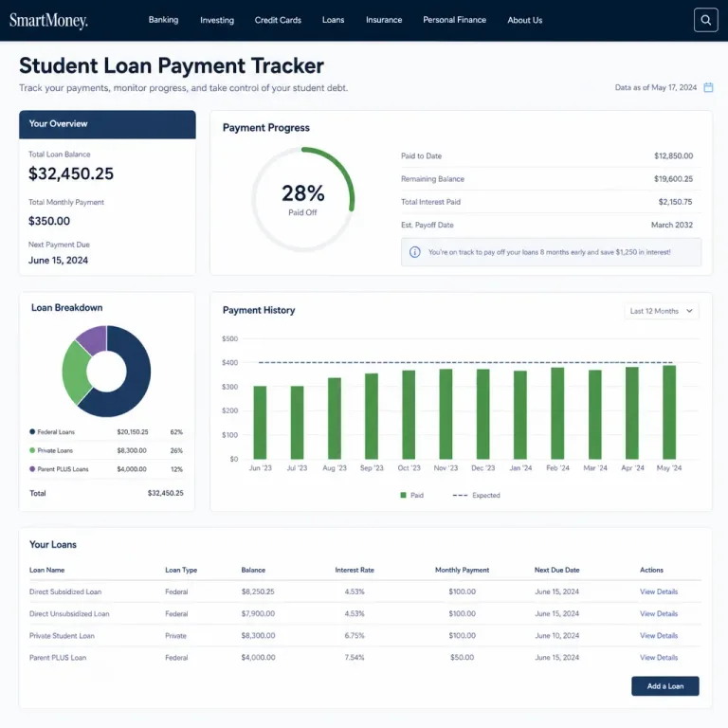Open the Insurance menu item
728x728 pixels.
[384, 20]
